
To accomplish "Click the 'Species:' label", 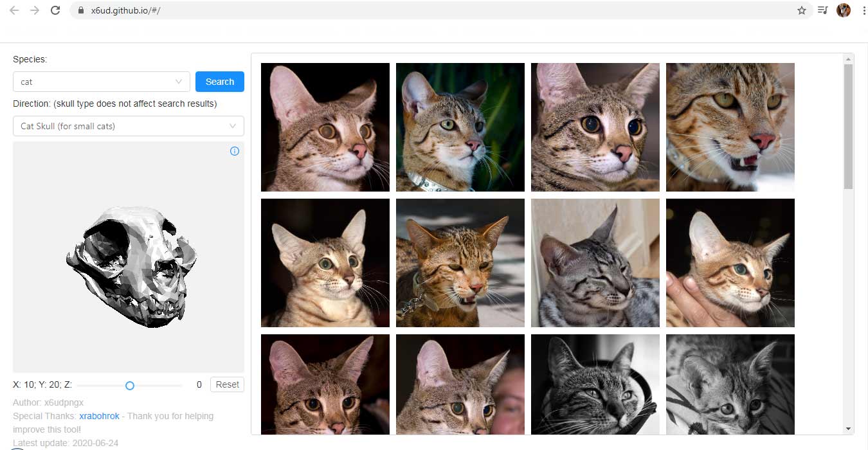I will [x=30, y=59].
